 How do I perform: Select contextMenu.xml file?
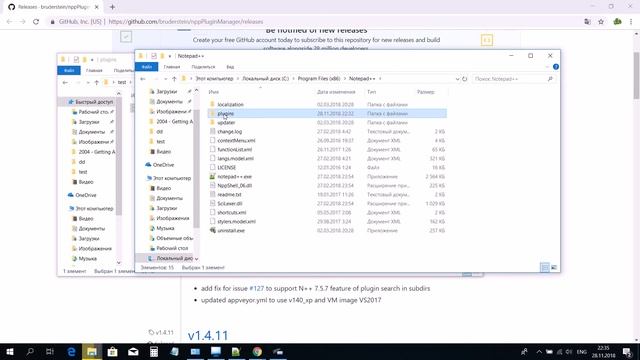[x=236, y=140]
